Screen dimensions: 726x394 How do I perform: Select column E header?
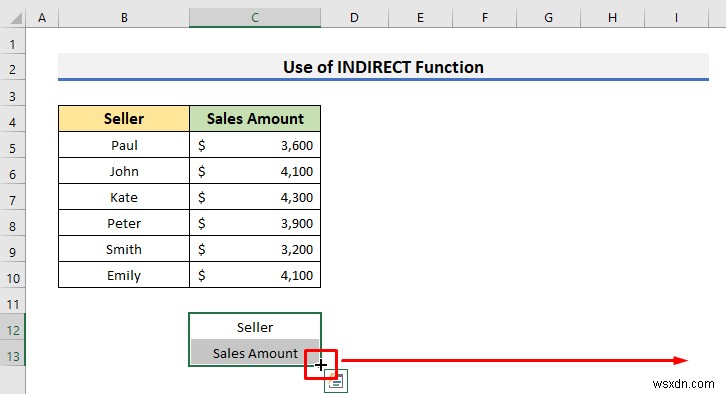[420, 18]
